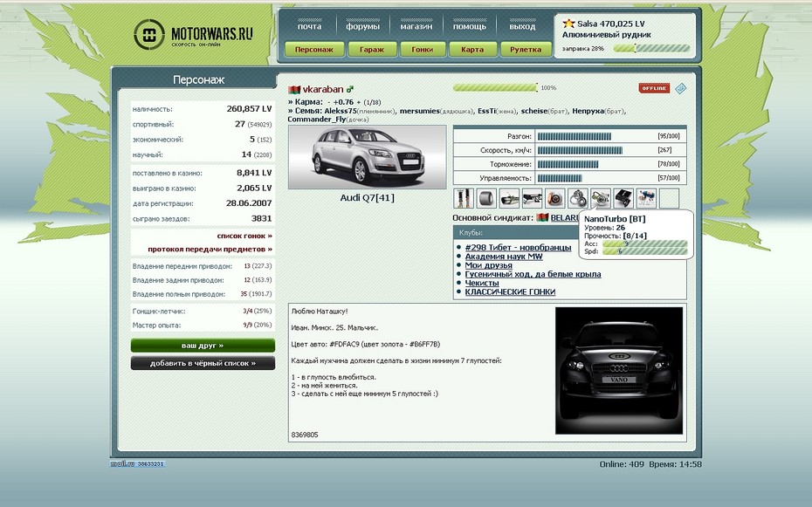
Task: Select the exhaust pipe part icon
Action: [509, 198]
